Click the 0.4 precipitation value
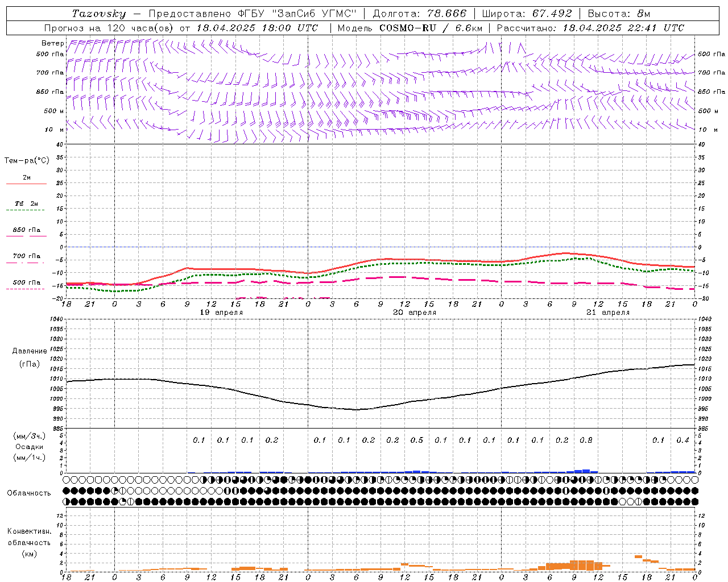 682,440
